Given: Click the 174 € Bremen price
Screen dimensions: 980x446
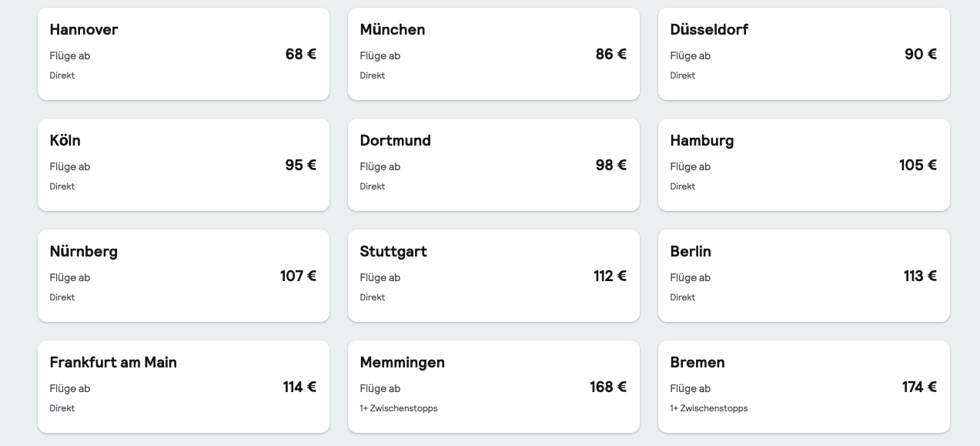Looking at the screenshot, I should tap(919, 387).
